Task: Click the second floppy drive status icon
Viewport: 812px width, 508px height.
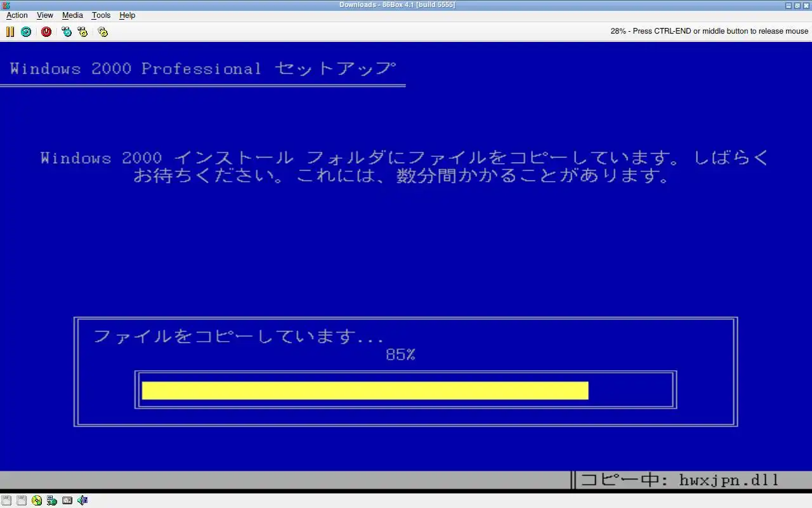Action: click(22, 500)
